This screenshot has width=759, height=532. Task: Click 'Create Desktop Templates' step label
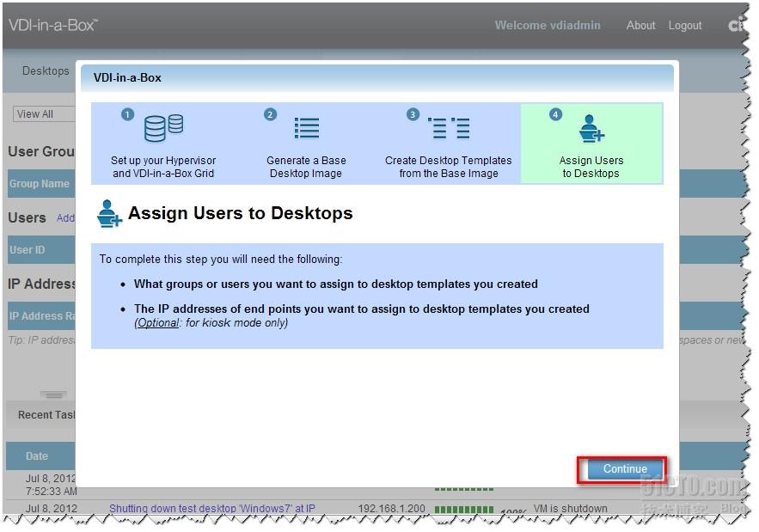tap(448, 167)
